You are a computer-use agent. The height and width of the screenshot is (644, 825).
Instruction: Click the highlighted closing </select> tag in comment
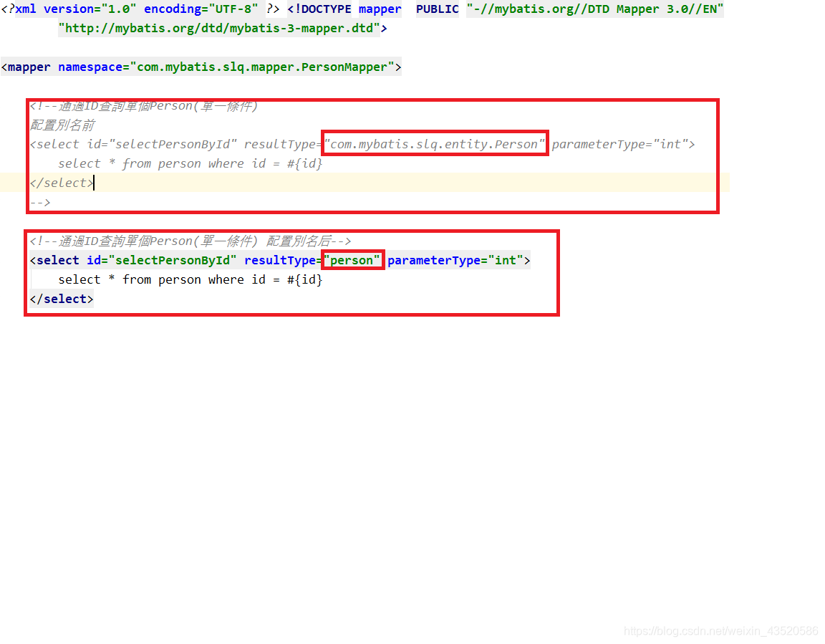pyautogui.click(x=62, y=183)
